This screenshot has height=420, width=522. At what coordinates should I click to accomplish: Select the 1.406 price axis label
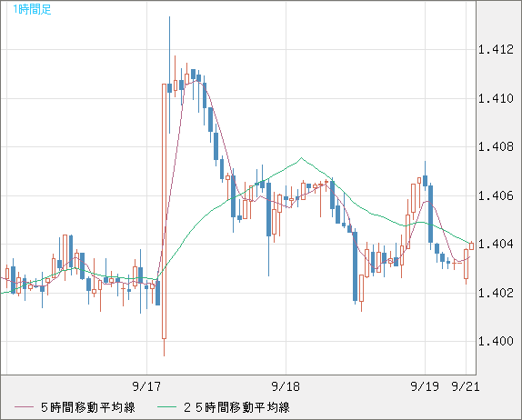pyautogui.click(x=496, y=195)
